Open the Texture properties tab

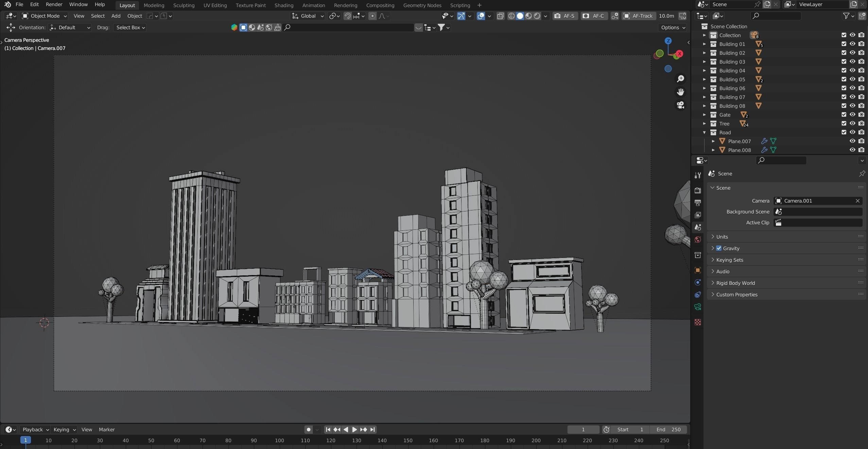[698, 322]
